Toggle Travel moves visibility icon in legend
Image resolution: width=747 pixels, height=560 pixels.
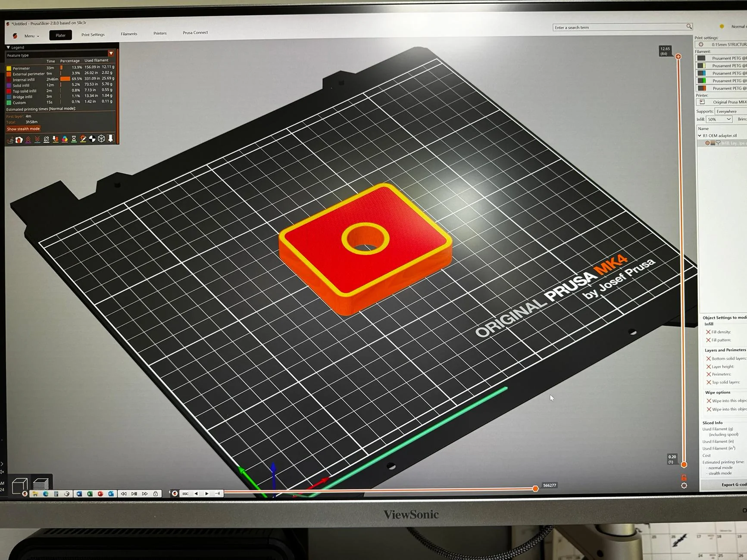pyautogui.click(x=10, y=140)
